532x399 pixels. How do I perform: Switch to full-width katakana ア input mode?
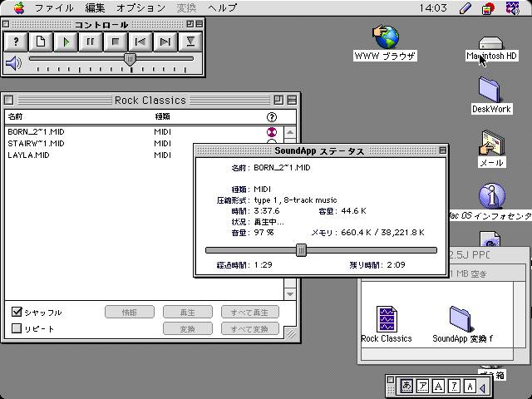(x=422, y=386)
